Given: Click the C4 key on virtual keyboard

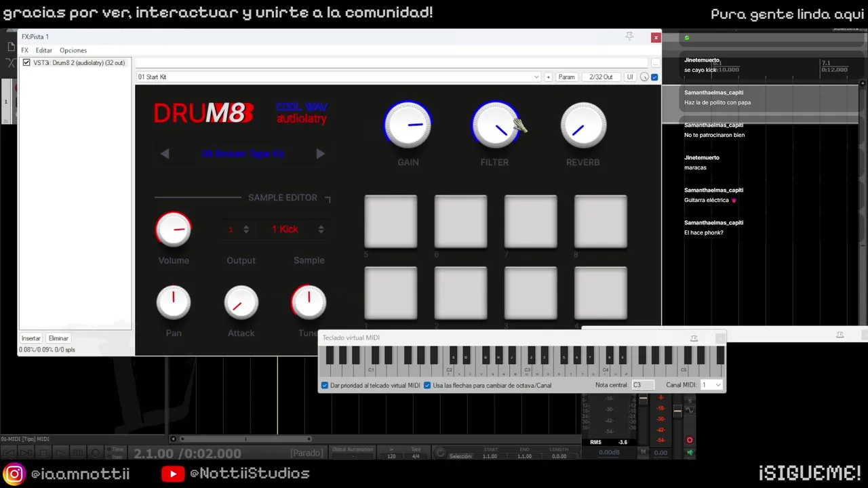Looking at the screenshot, I should click(606, 370).
